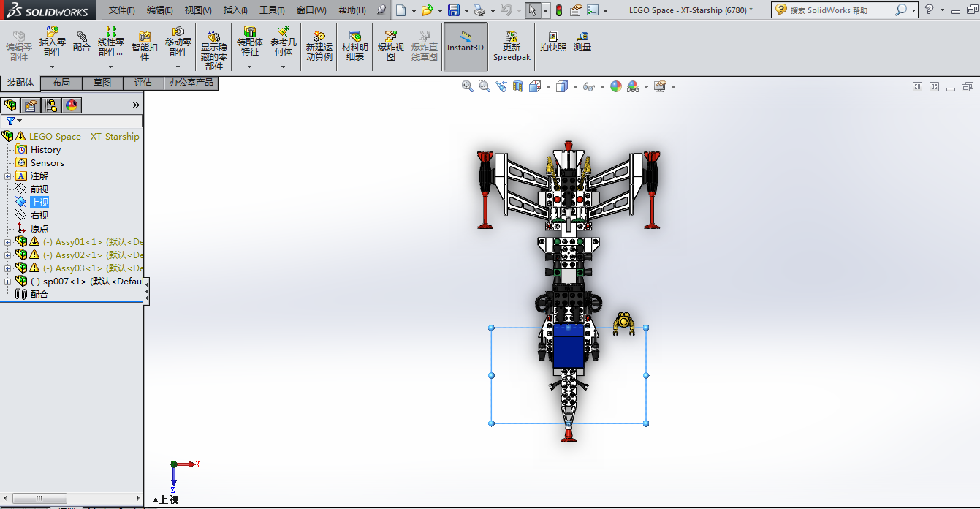Open the 材料明细表 (Bill of Materials) tool
Viewport: 980px width, 509px height.
coord(355,45)
